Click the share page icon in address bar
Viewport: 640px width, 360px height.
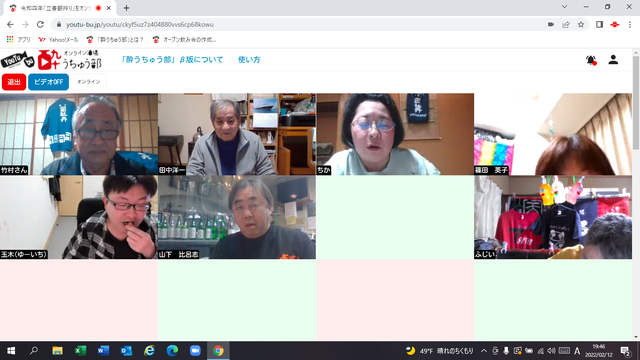[566, 24]
